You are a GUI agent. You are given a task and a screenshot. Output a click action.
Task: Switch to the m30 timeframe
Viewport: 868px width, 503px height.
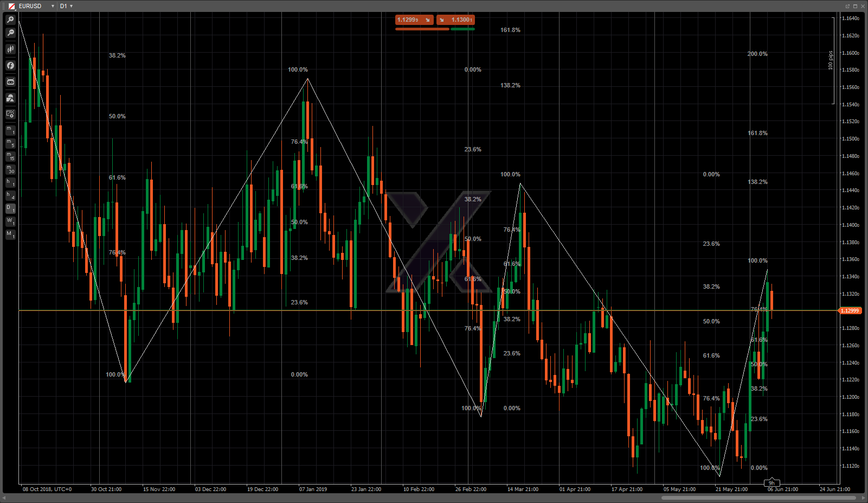10,169
